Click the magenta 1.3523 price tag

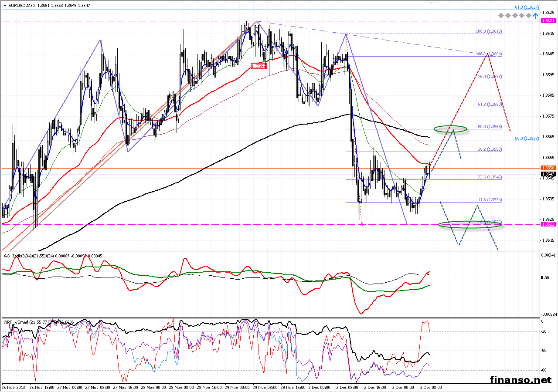click(x=548, y=224)
